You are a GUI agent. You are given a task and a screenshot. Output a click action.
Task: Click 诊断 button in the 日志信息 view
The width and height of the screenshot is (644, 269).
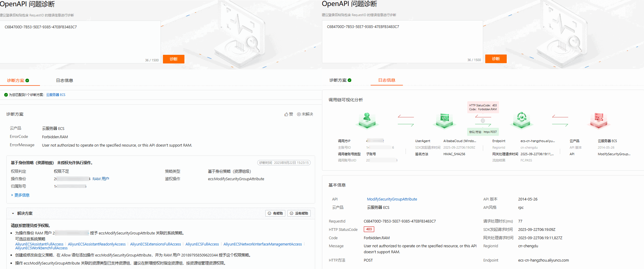[x=496, y=59]
